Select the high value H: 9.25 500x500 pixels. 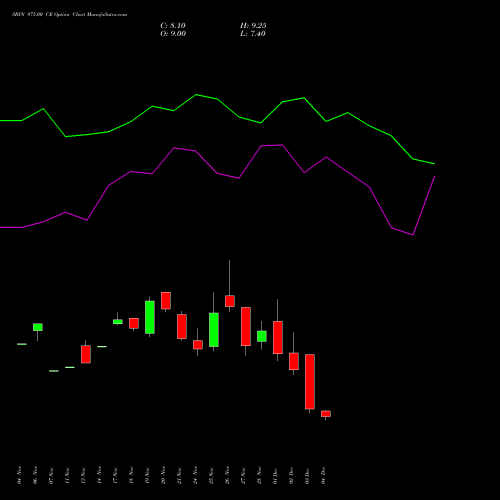pyautogui.click(x=253, y=26)
